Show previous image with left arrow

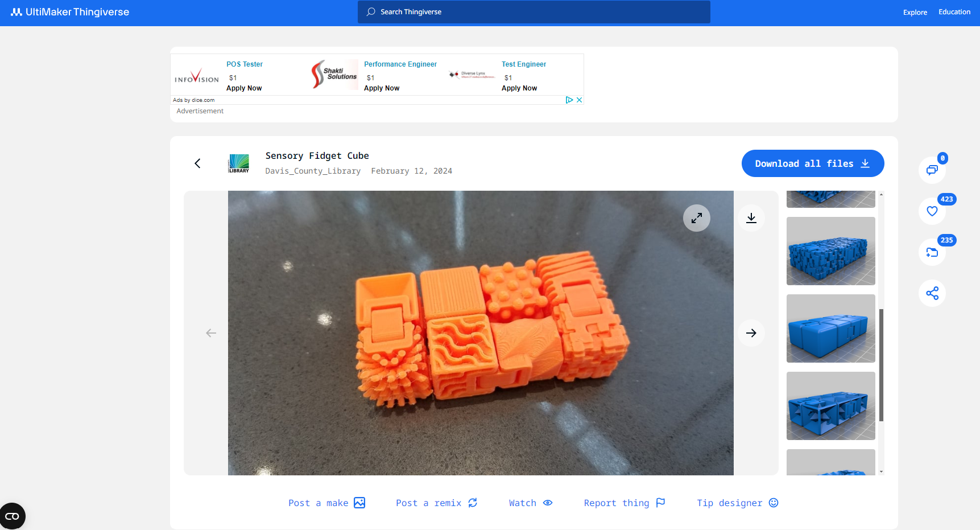[211, 333]
